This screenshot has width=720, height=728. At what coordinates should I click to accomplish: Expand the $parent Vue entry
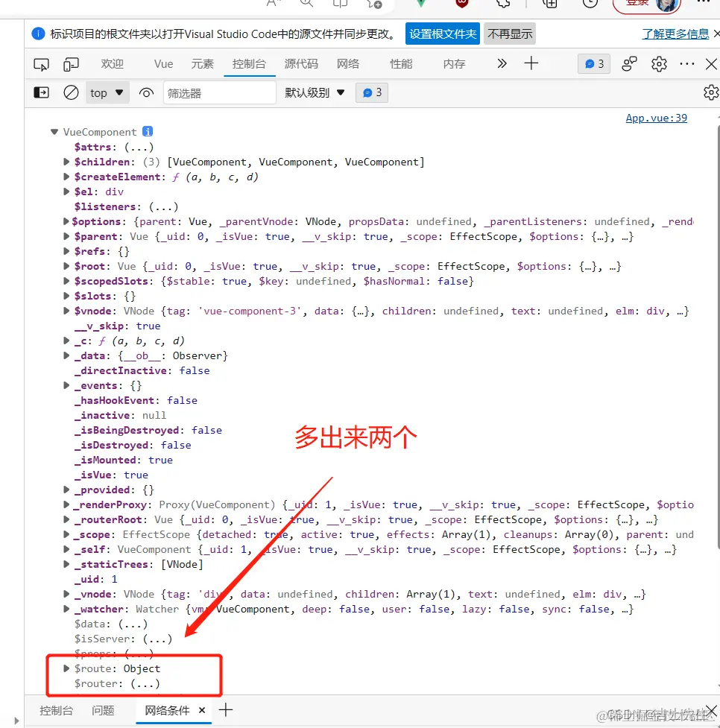tap(66, 236)
